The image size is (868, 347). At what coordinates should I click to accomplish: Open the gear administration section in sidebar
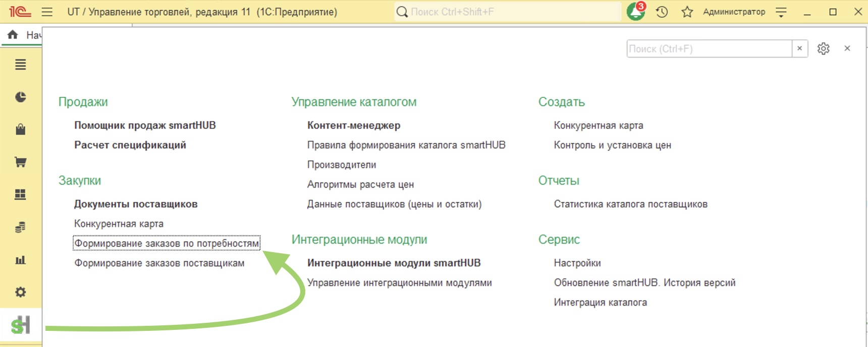coord(21,292)
